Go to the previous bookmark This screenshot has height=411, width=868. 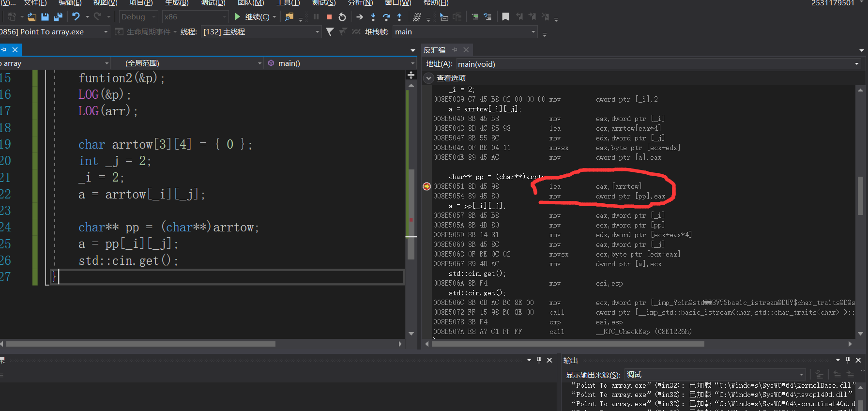(x=519, y=17)
